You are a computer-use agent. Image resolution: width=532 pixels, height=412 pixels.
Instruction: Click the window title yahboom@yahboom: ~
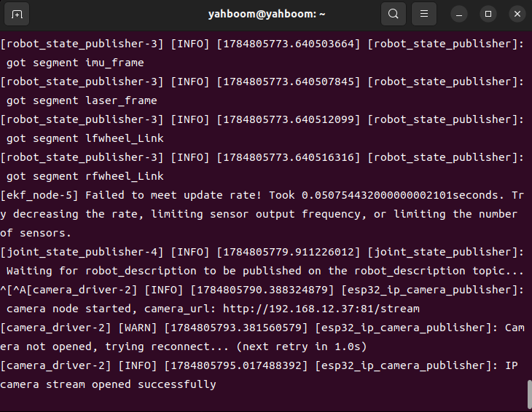click(267, 14)
